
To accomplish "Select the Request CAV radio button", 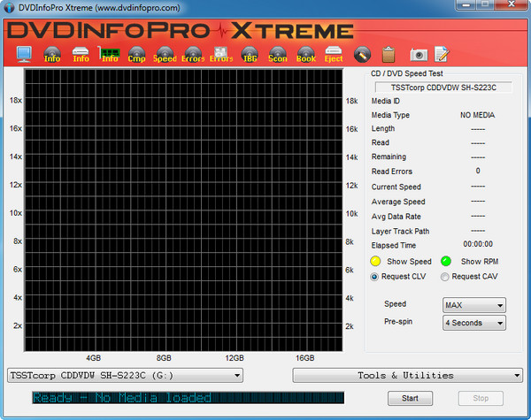I will pyautogui.click(x=444, y=277).
